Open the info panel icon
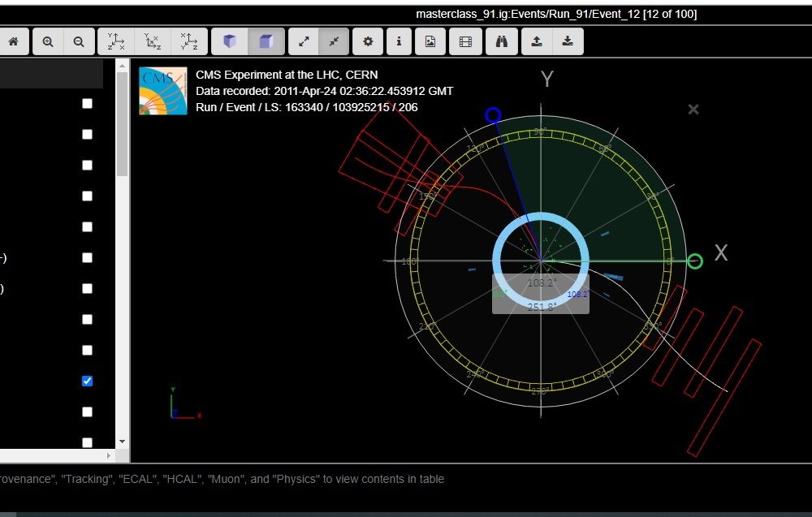 point(398,41)
